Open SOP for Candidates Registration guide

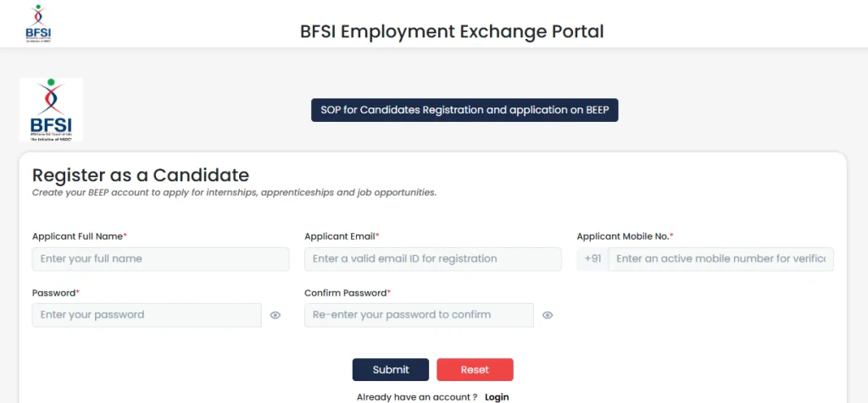(x=465, y=110)
